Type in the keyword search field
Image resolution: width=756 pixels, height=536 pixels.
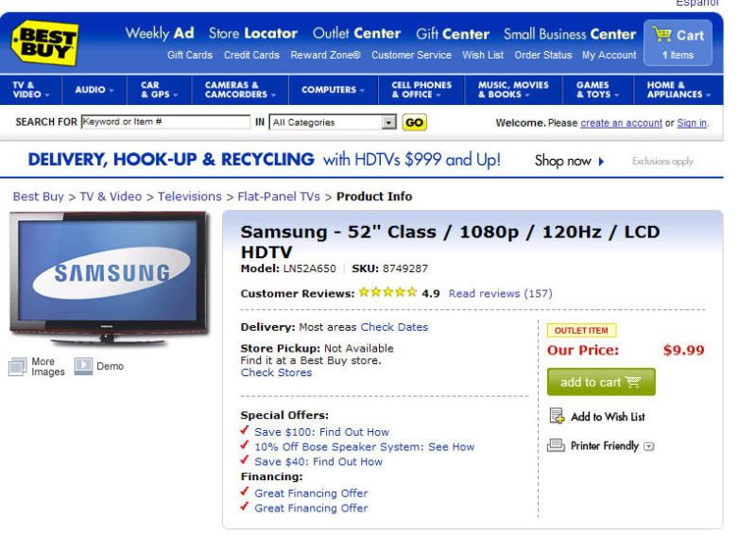pyautogui.click(x=165, y=122)
